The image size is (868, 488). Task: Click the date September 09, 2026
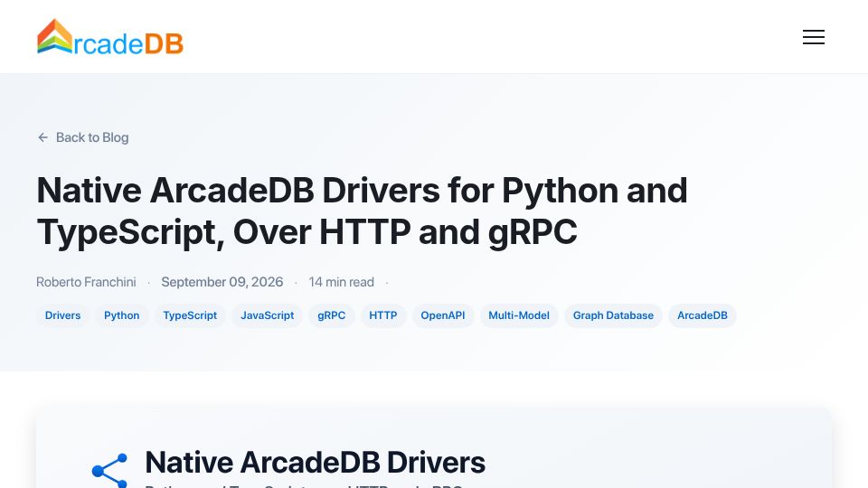coord(222,282)
